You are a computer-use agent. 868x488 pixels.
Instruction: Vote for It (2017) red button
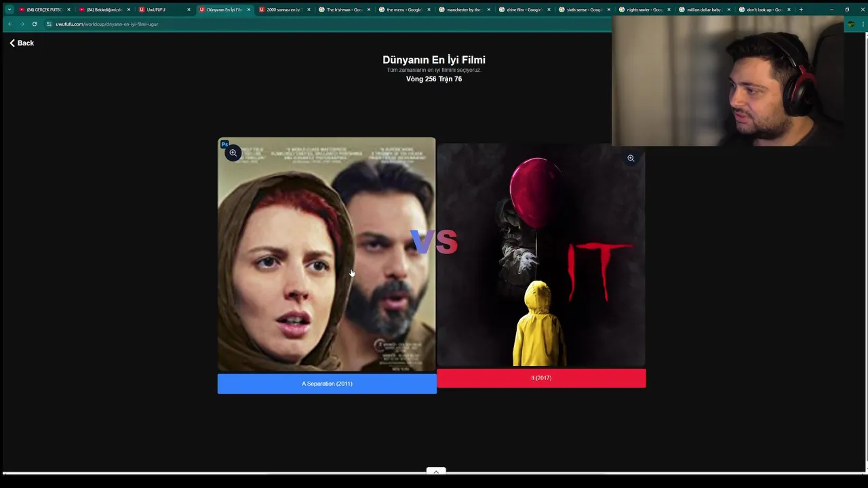541,378
